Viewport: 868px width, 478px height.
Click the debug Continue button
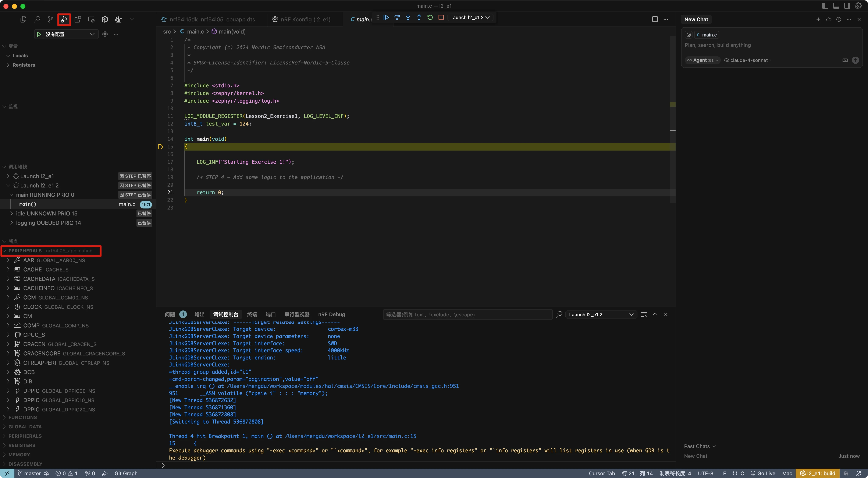pos(386,18)
